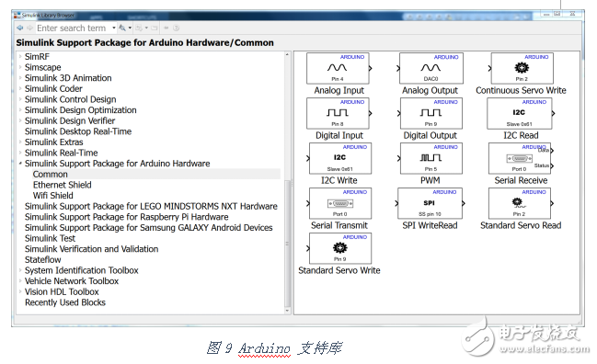Select the Serial Receive block
This screenshot has width=597, height=364.
pos(521,158)
